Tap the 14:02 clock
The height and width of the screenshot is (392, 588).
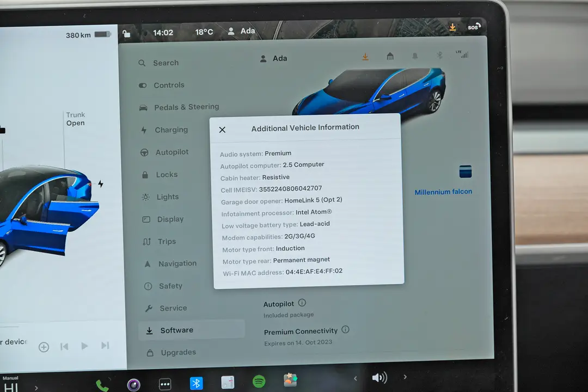[x=163, y=33]
